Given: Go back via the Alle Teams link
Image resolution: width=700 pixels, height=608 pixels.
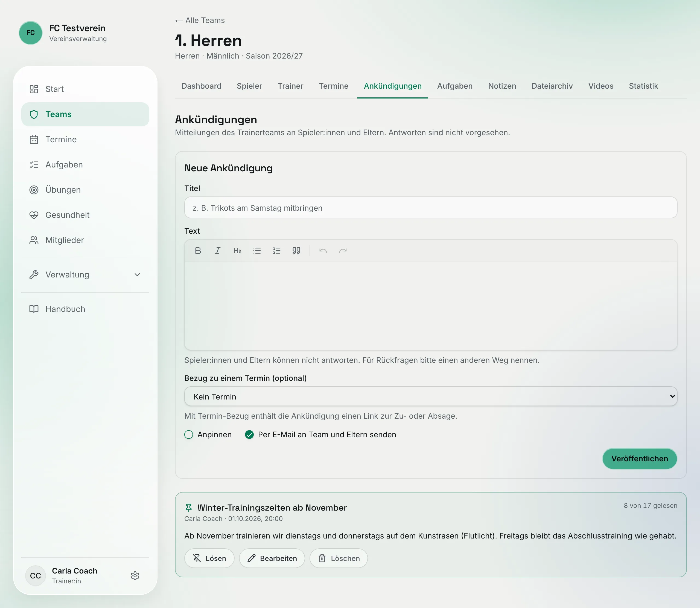Looking at the screenshot, I should (x=200, y=20).
